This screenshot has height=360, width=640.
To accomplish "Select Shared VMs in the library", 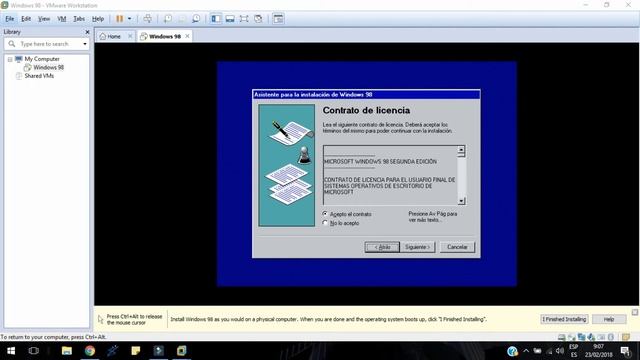I will (39, 76).
